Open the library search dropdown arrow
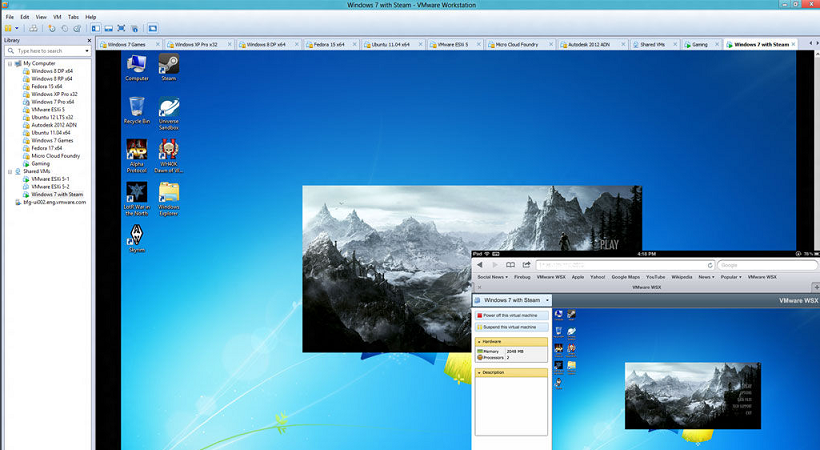This screenshot has width=820, height=450. (87, 51)
